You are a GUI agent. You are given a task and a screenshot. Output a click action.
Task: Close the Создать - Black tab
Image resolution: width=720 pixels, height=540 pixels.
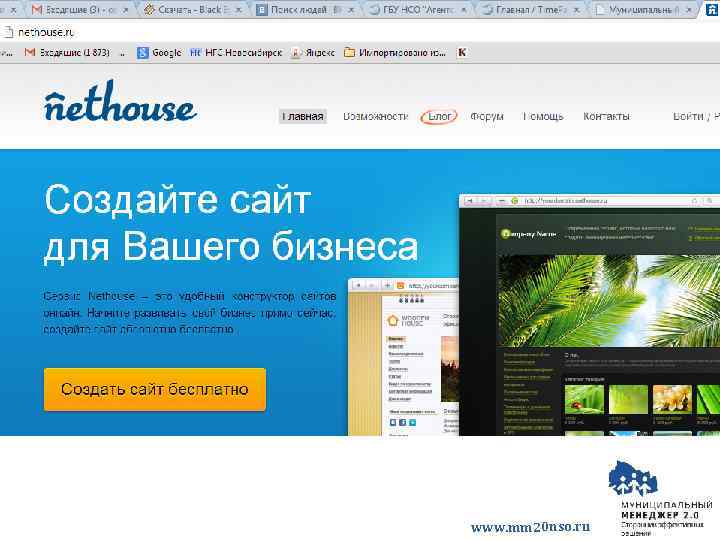click(x=238, y=10)
